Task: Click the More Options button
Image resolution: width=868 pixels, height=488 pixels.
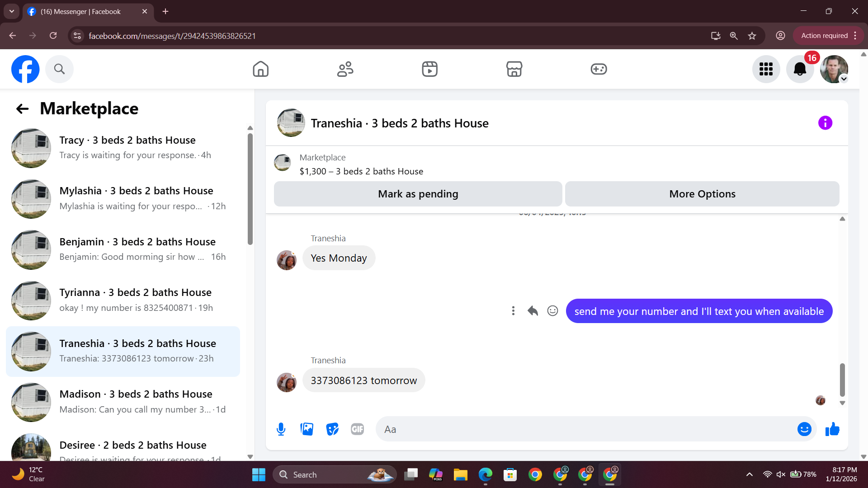Action: click(x=702, y=194)
